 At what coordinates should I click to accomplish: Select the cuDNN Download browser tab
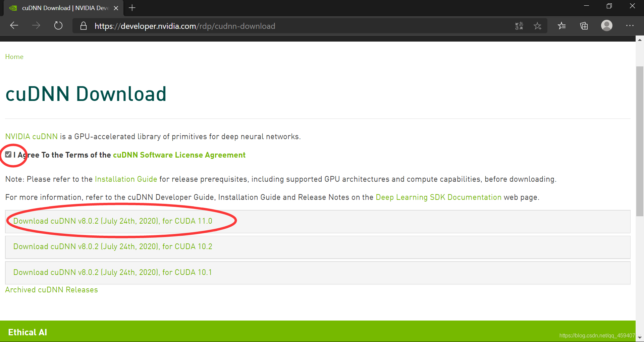[x=63, y=8]
